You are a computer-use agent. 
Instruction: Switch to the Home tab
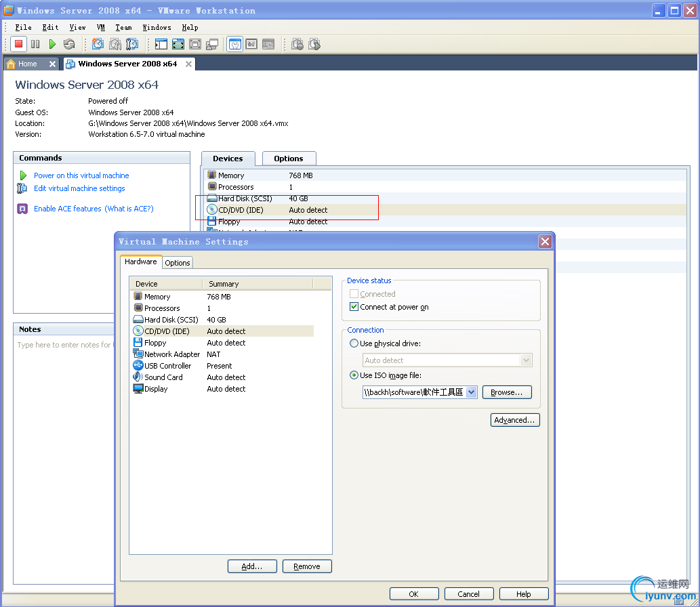[x=26, y=64]
